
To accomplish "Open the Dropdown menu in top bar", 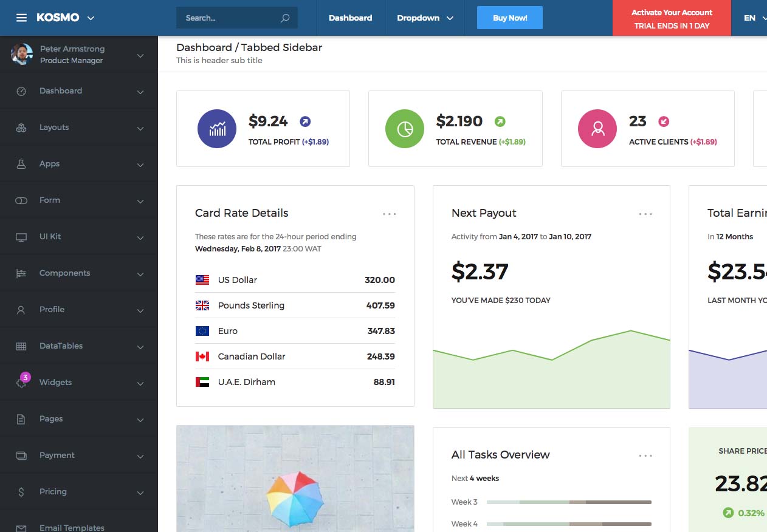I will pyautogui.click(x=425, y=18).
